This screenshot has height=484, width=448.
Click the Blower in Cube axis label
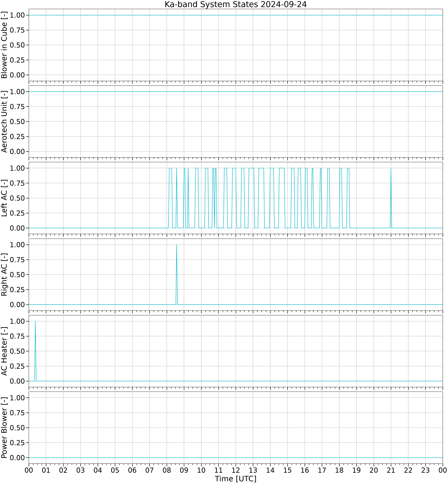[4, 45]
